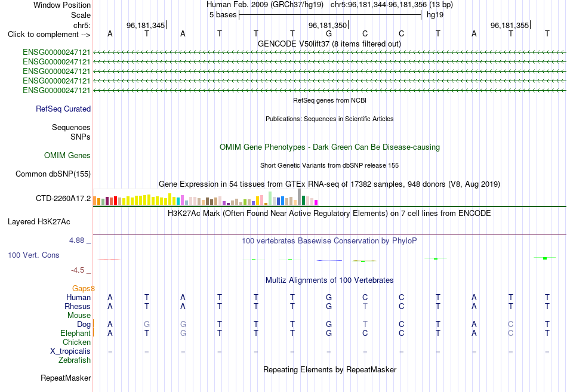Click the G base in the reference sequence row
Viewport: 567px width, 392px height.
tap(329, 34)
